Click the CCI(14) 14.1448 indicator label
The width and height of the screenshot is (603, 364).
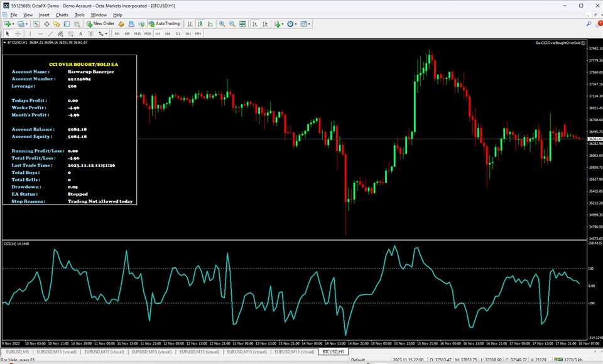click(x=16, y=244)
